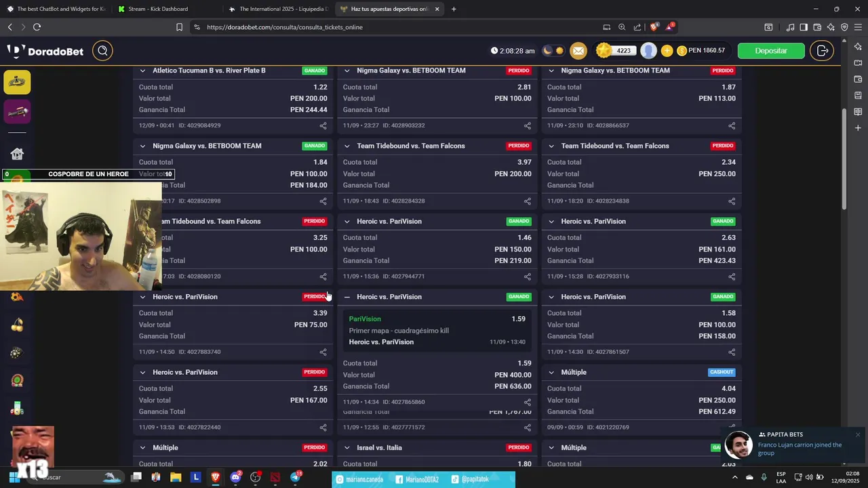868x488 pixels.
Task: Expand Team Tidebound ticket with cuota 3.97
Action: (x=347, y=146)
